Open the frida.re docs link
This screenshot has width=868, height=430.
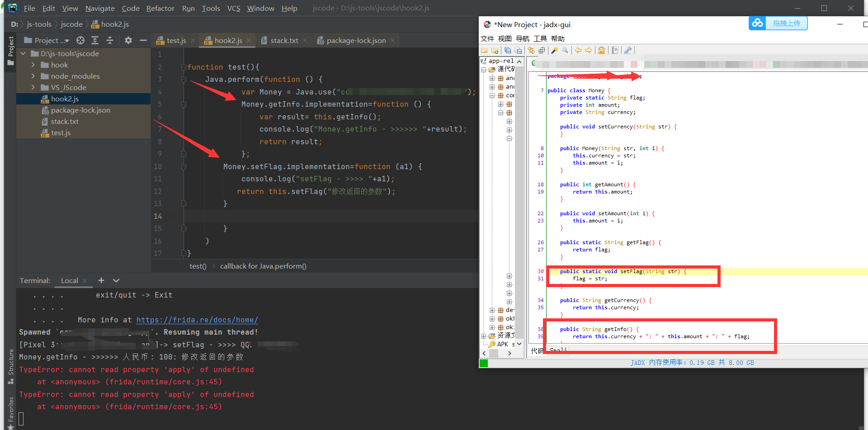[197, 320]
